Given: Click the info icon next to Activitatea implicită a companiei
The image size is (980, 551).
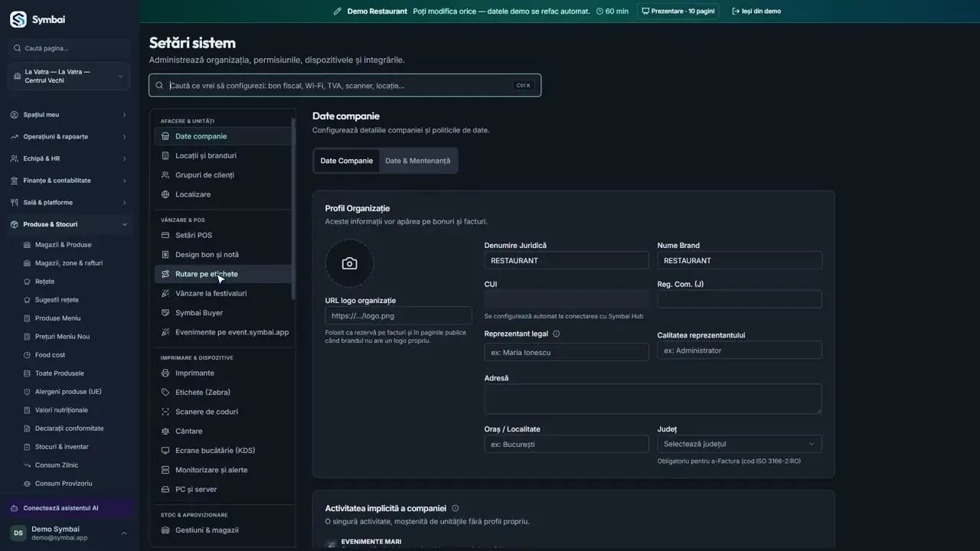Looking at the screenshot, I should point(456,508).
